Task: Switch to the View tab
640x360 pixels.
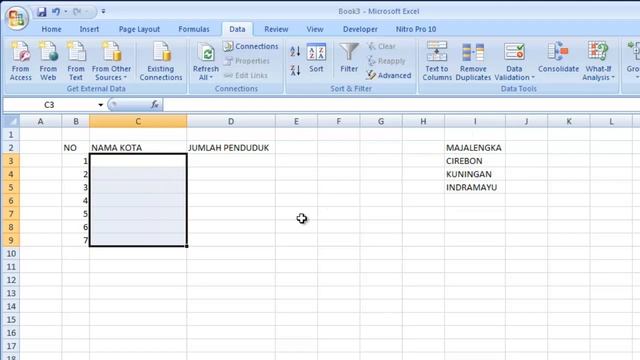Action: coord(315,29)
